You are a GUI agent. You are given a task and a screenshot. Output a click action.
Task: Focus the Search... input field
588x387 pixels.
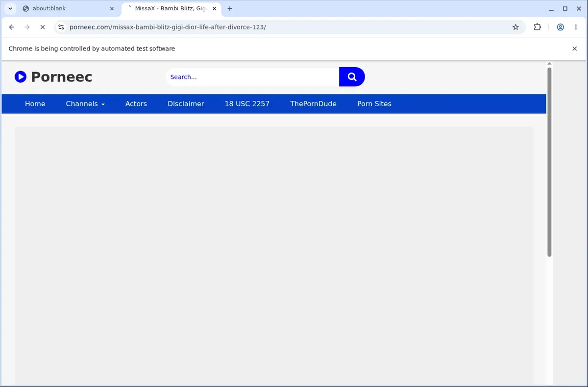coord(252,77)
